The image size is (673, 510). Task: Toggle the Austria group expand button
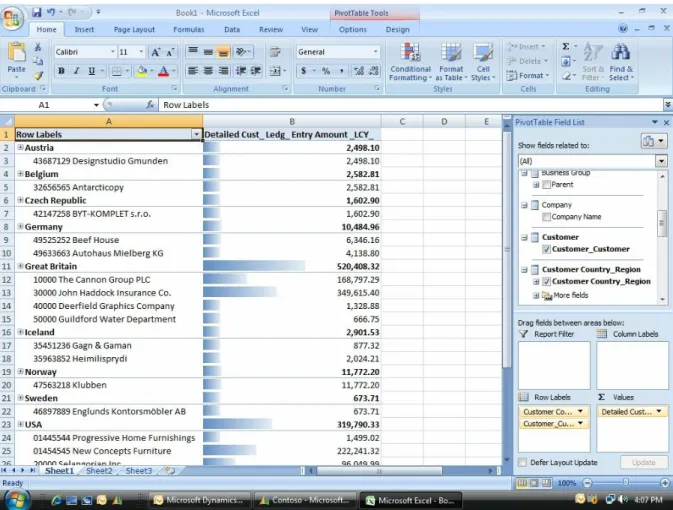(x=20, y=147)
